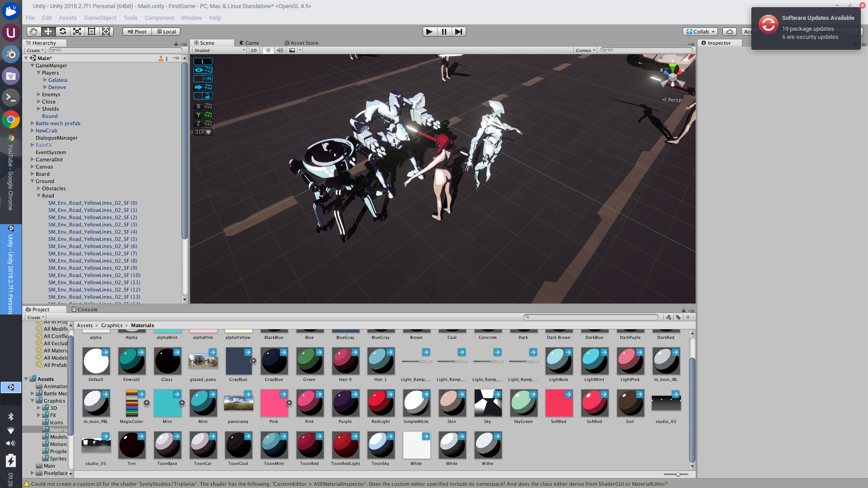Switch to the Console tab
868x488 pixels.
click(85, 310)
